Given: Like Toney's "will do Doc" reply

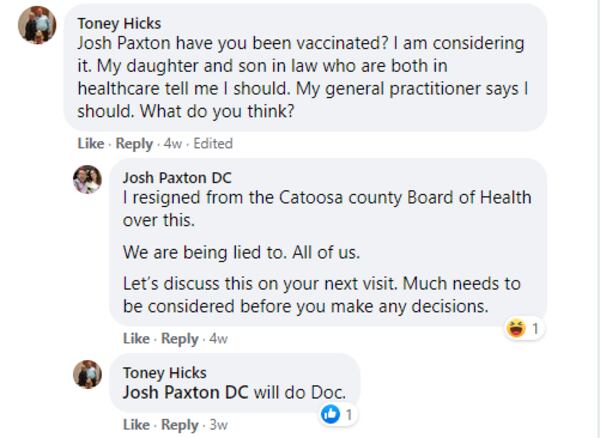Looking at the screenshot, I should coord(136,425).
